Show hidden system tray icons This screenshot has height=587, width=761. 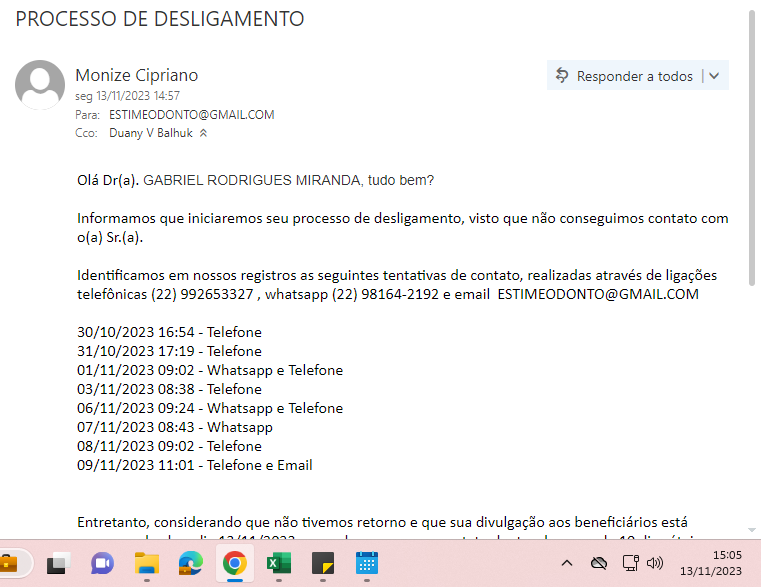tap(566, 563)
